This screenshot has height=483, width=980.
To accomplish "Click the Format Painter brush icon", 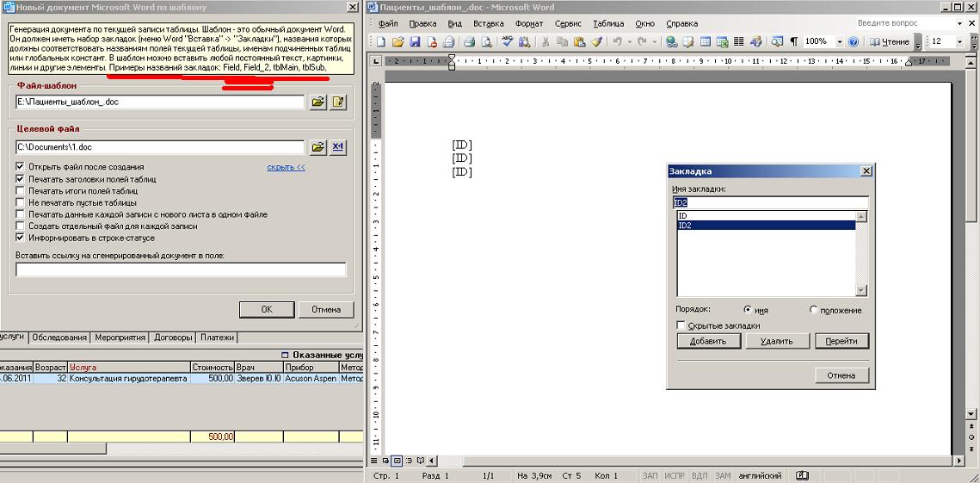I will [x=596, y=41].
